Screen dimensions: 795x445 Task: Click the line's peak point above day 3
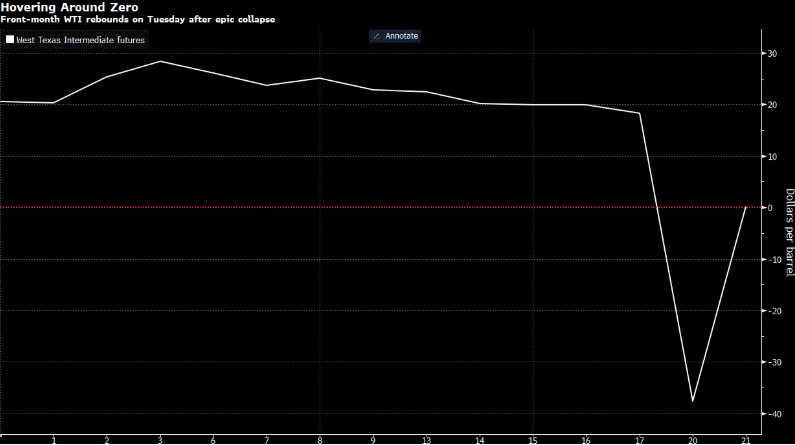point(160,61)
